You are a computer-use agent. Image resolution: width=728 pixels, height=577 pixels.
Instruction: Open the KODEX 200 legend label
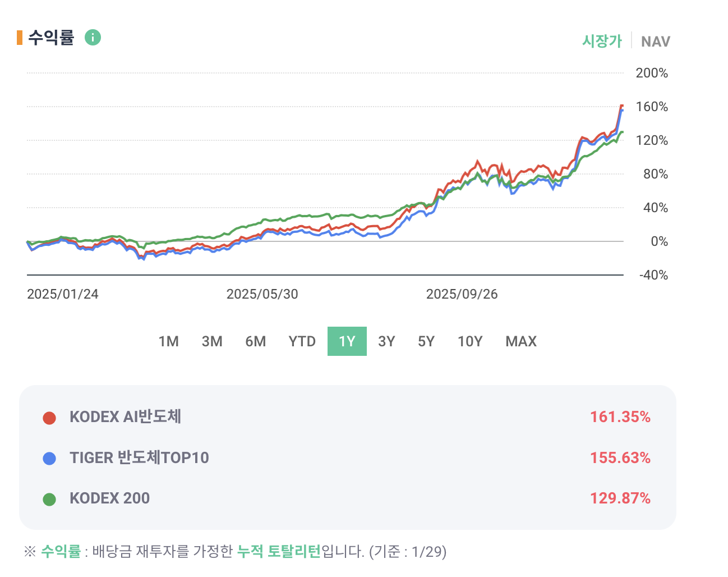109,498
